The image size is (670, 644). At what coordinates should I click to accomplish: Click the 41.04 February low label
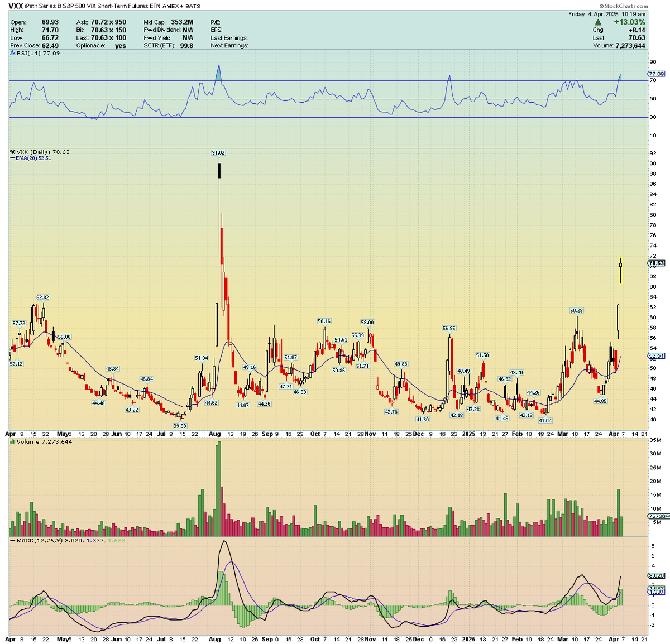(545, 420)
